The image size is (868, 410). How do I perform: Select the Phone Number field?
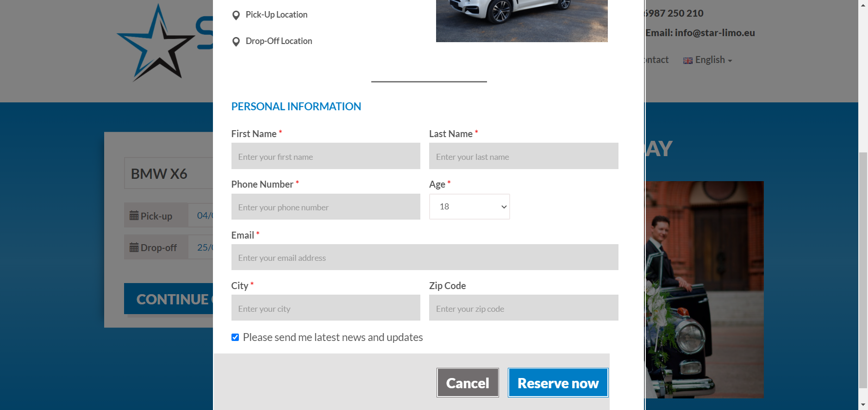(325, 207)
